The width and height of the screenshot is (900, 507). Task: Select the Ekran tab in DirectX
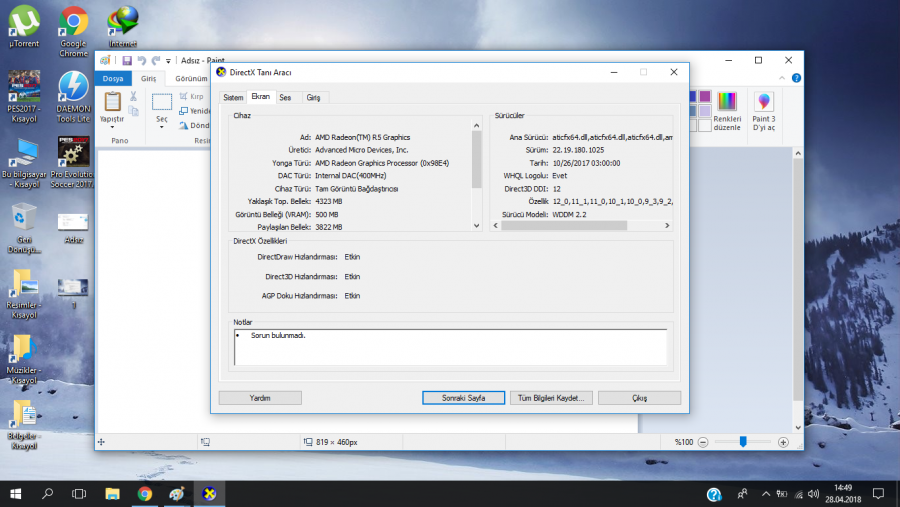point(261,96)
